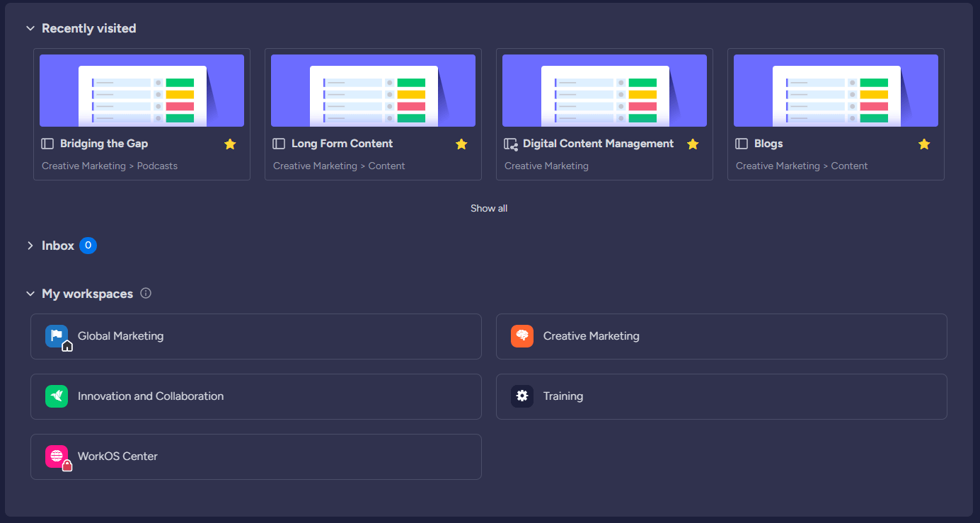Image resolution: width=980 pixels, height=523 pixels.
Task: Click the Creative Marketing brain icon
Action: click(x=522, y=336)
